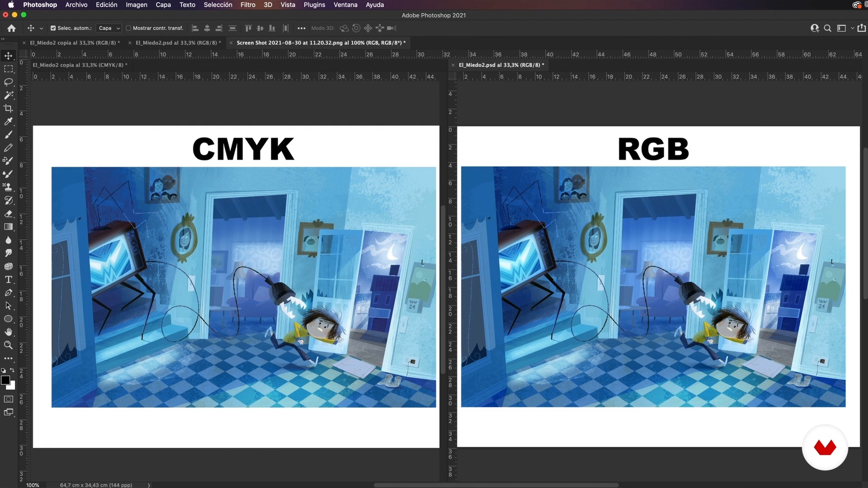Select the Path Selection arrow tool
The image size is (868, 488).
tap(8, 306)
